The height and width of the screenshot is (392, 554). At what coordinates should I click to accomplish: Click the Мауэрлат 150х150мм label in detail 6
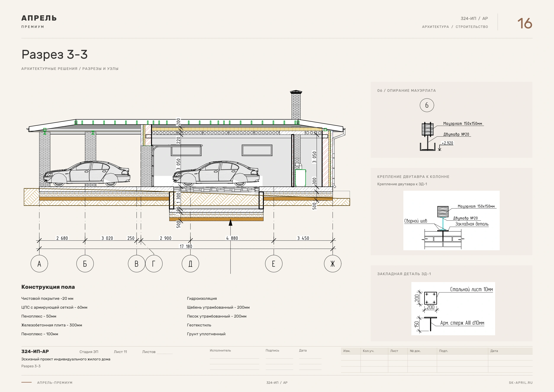coord(462,123)
